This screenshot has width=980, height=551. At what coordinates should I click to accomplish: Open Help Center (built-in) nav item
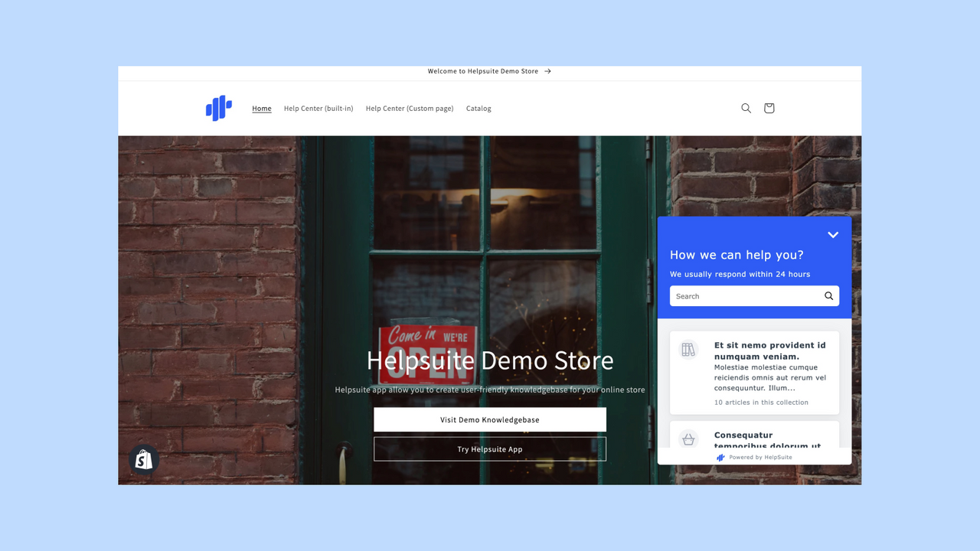tap(318, 108)
